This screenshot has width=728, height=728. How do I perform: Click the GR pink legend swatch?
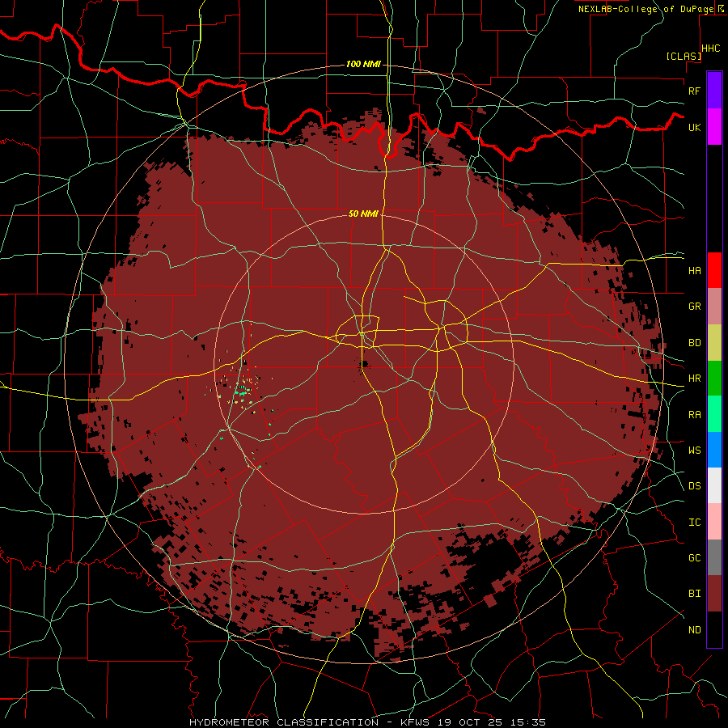(714, 306)
